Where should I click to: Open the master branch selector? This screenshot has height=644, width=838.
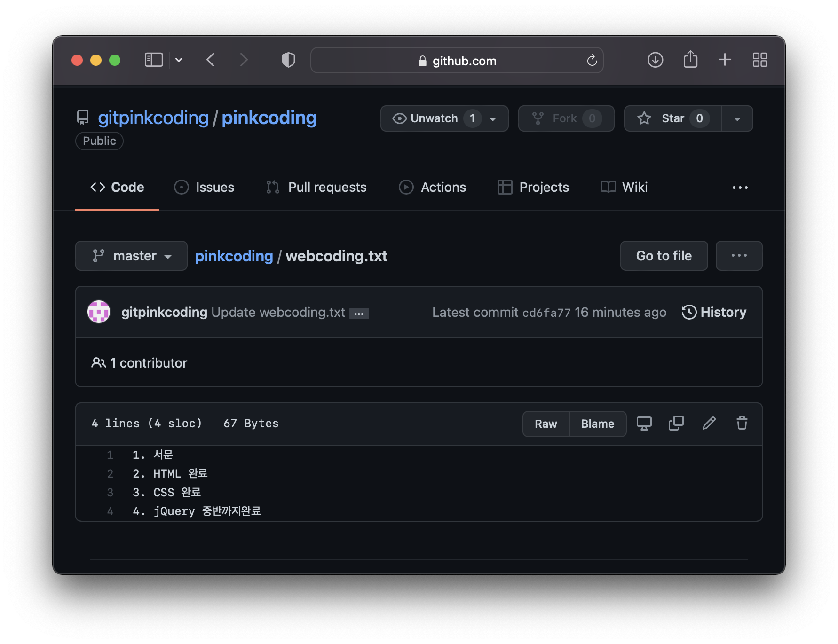click(131, 256)
